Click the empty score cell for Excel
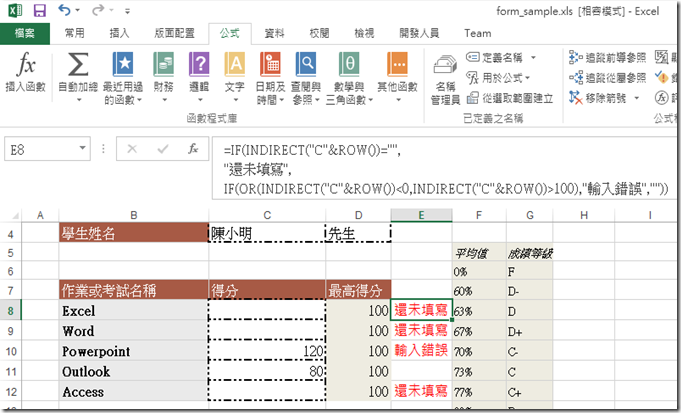This screenshot has width=681, height=413. point(267,311)
